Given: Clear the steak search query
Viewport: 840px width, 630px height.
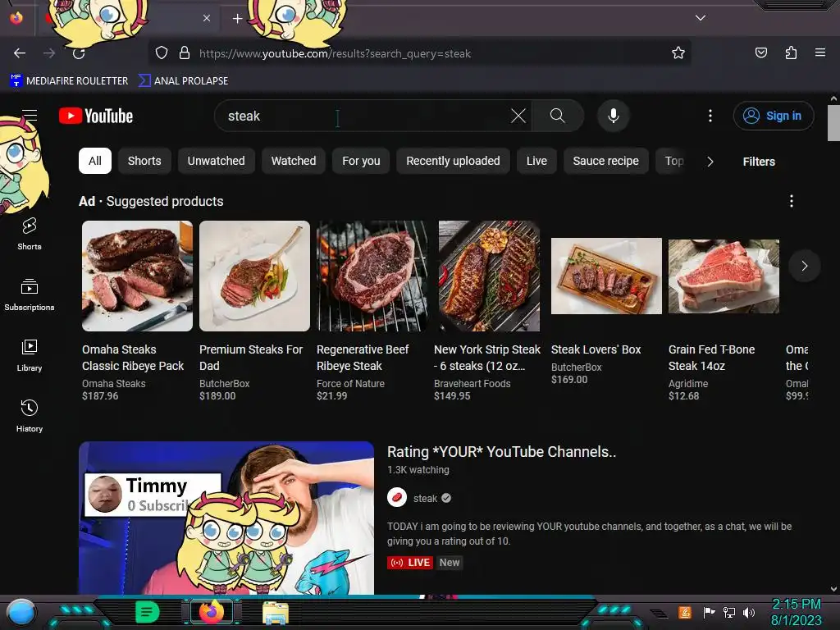Looking at the screenshot, I should 518,116.
